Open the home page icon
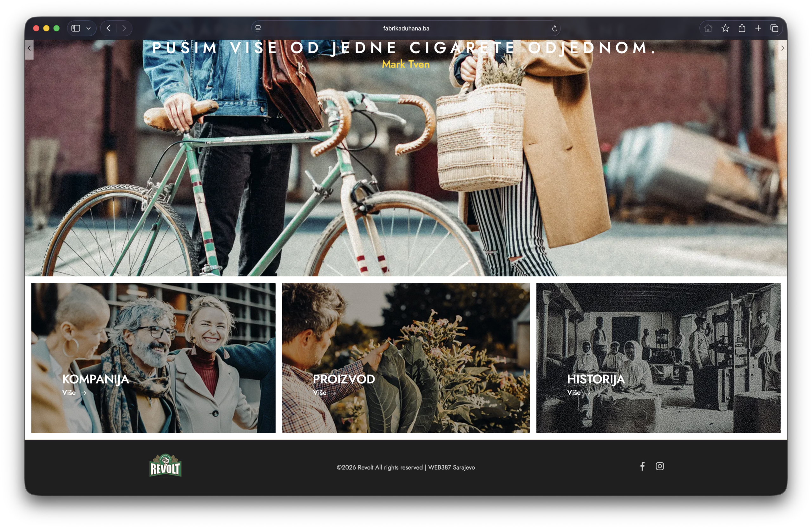Viewport: 812px width, 528px height. tap(708, 28)
